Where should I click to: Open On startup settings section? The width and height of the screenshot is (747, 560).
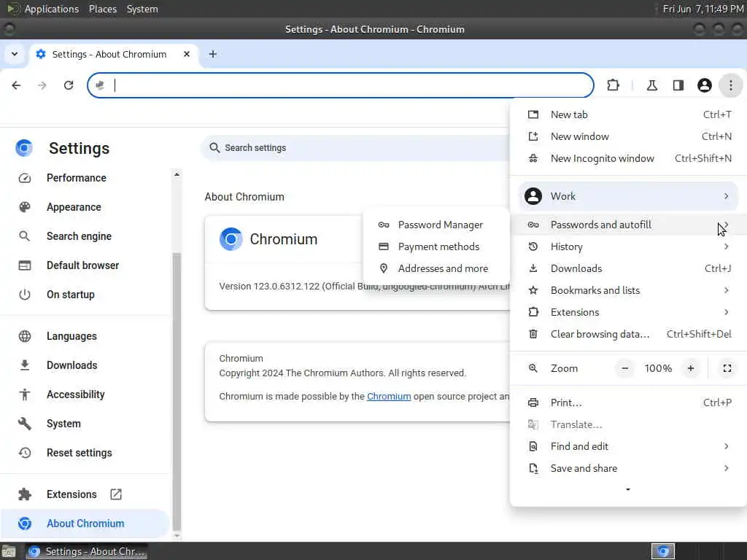(x=71, y=295)
